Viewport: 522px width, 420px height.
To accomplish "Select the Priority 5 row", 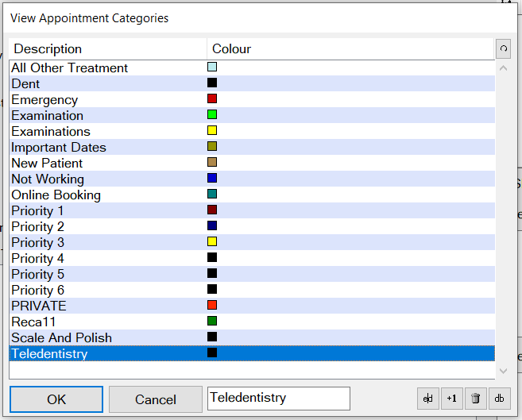I will [x=252, y=274].
